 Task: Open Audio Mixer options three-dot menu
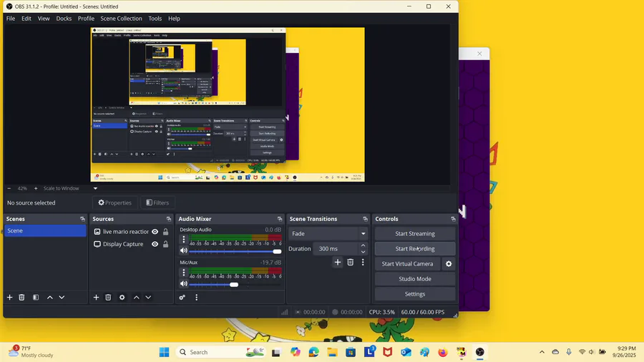(196, 297)
